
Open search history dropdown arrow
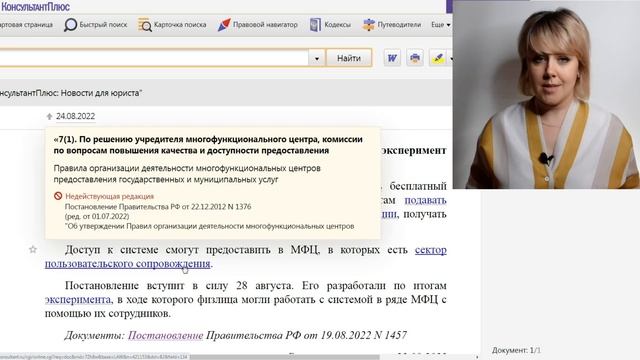(x=316, y=58)
